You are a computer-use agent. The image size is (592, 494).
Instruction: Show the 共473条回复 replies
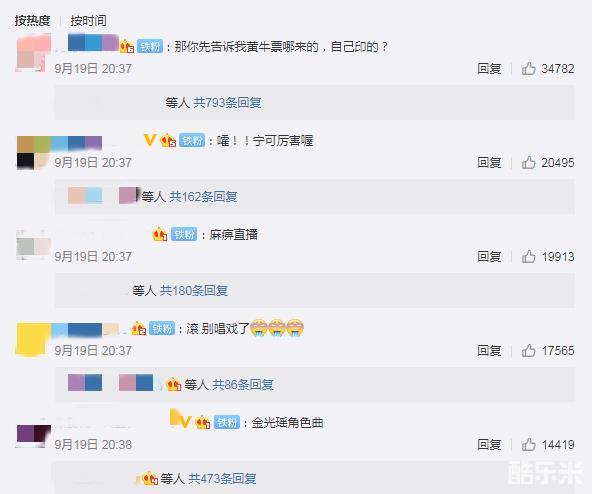222,479
